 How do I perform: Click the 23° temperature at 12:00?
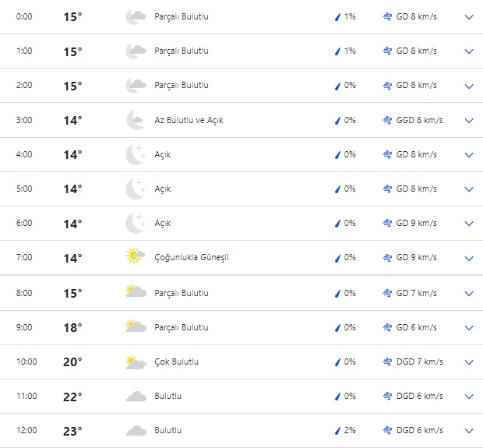click(72, 431)
